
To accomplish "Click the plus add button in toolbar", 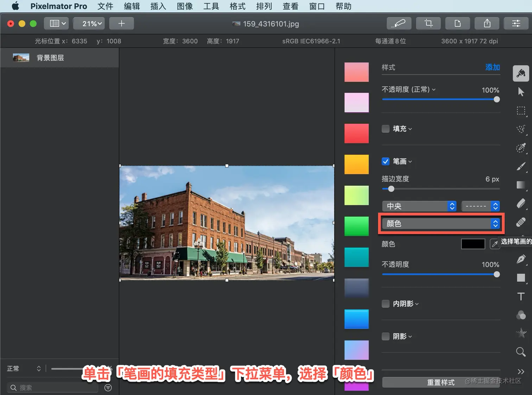I will (x=121, y=24).
